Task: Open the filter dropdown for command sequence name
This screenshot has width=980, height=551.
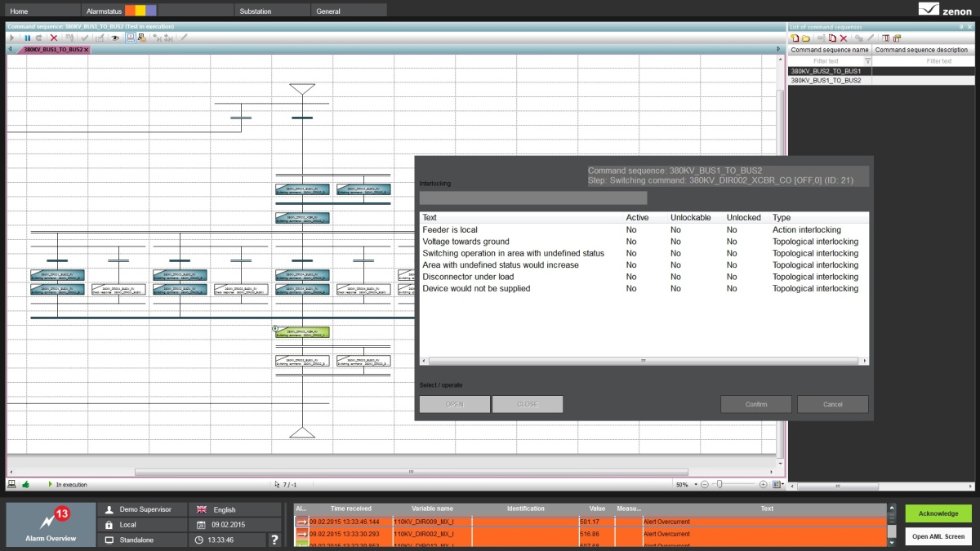Action: click(867, 61)
